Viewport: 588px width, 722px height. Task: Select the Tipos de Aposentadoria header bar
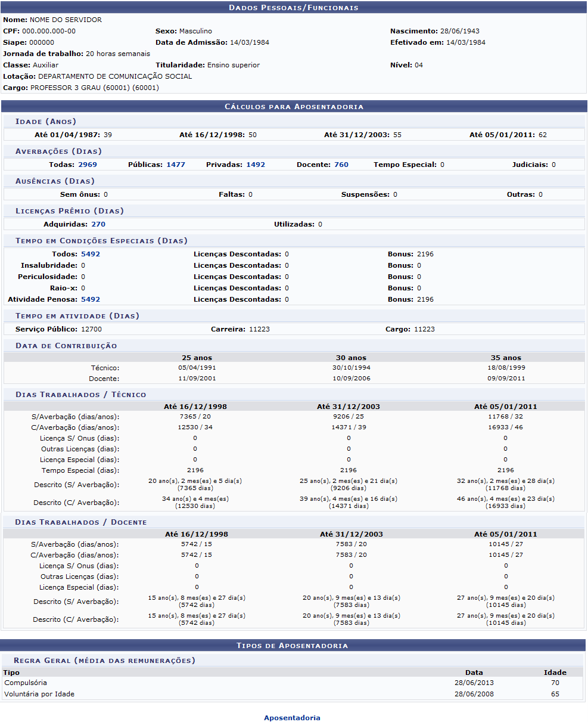coord(293,645)
